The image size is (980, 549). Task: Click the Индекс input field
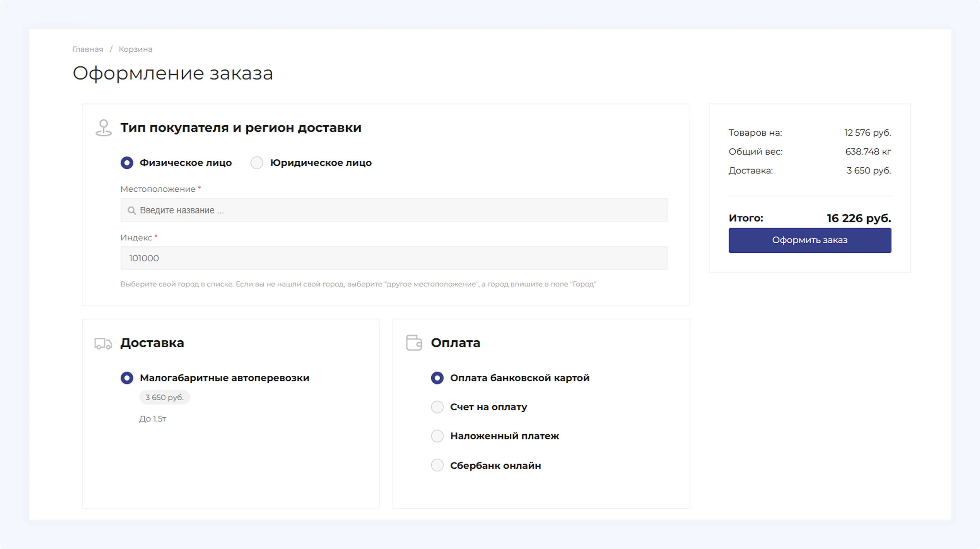pyautogui.click(x=394, y=258)
